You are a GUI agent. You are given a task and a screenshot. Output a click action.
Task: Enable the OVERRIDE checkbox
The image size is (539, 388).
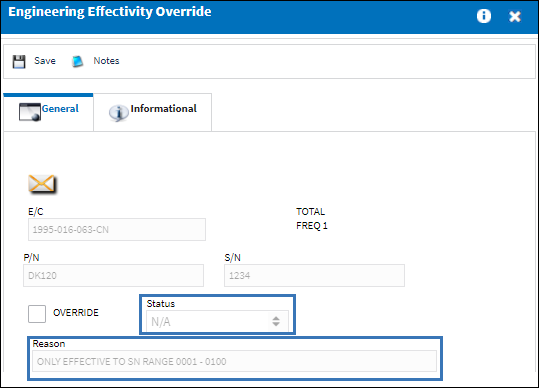tap(37, 314)
